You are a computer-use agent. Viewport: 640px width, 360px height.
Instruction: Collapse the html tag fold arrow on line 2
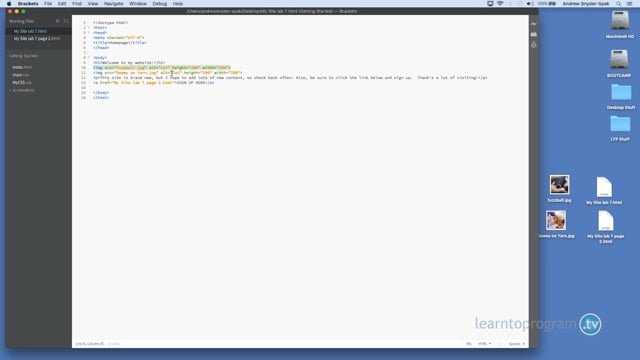click(89, 28)
